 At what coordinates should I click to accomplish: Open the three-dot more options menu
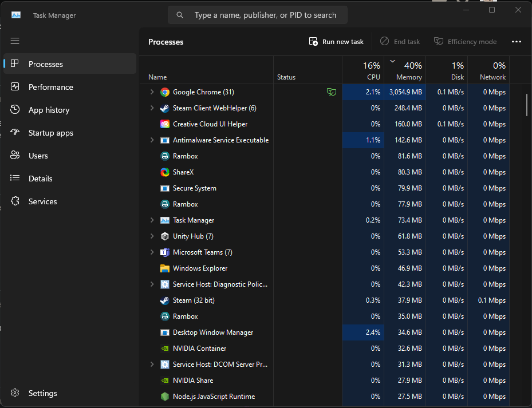pyautogui.click(x=517, y=42)
